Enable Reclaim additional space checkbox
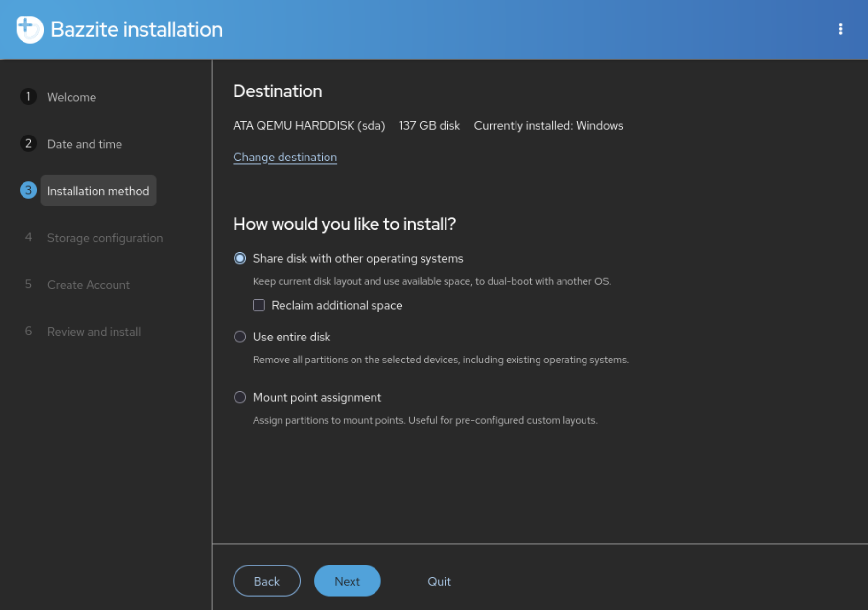Screen dimensions: 868x610 (x=259, y=305)
